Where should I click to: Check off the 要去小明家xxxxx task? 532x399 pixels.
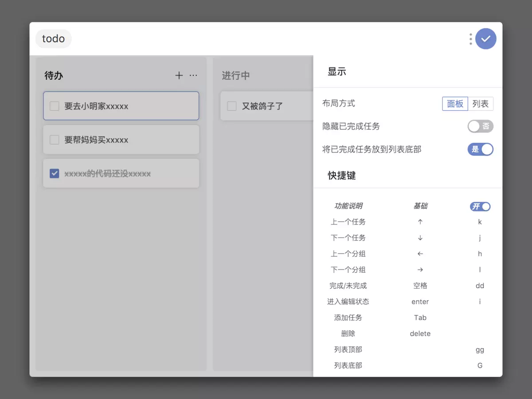click(54, 106)
